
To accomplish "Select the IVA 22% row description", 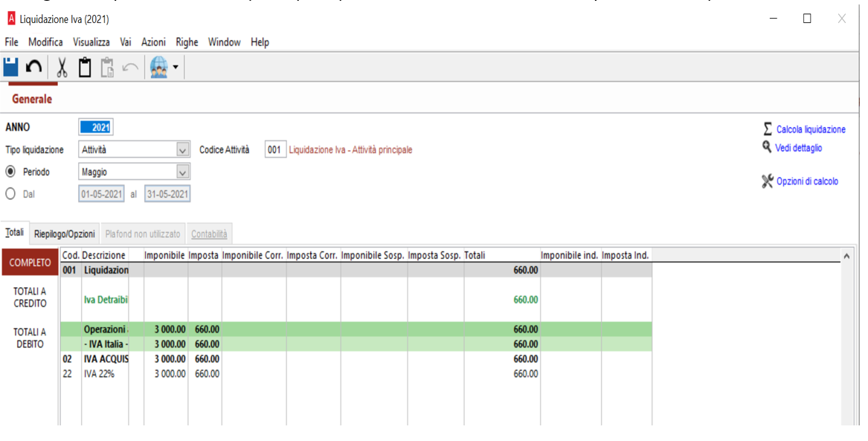I will click(99, 373).
